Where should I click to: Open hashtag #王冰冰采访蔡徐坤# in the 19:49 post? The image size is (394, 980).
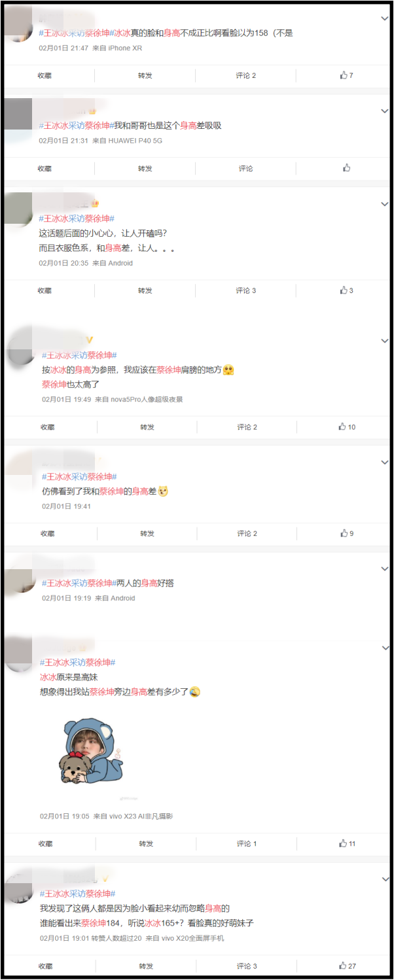[79, 355]
